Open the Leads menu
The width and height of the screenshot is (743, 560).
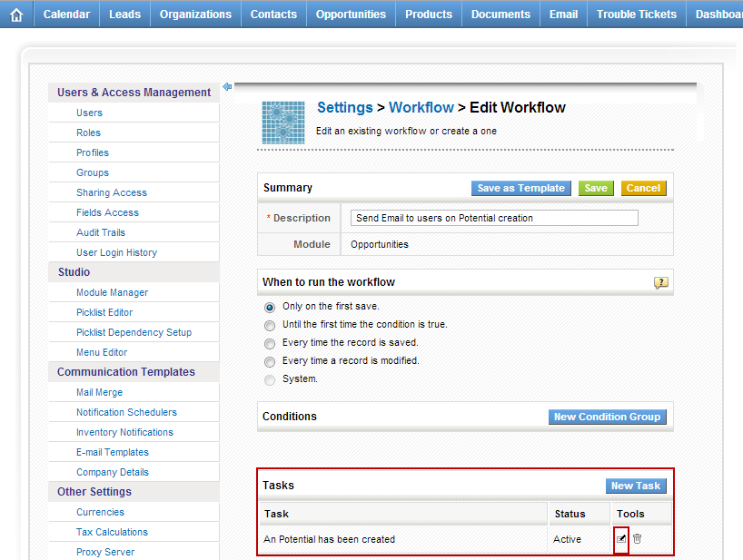pos(125,15)
